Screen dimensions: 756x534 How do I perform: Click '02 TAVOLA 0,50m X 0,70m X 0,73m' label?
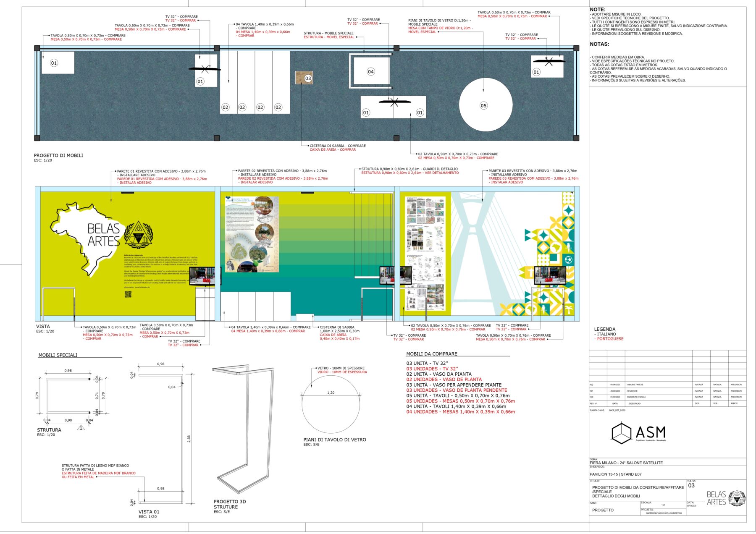[458, 154]
